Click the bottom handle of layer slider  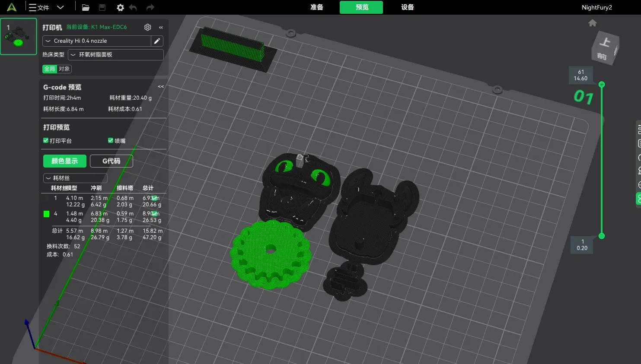pyautogui.click(x=601, y=236)
